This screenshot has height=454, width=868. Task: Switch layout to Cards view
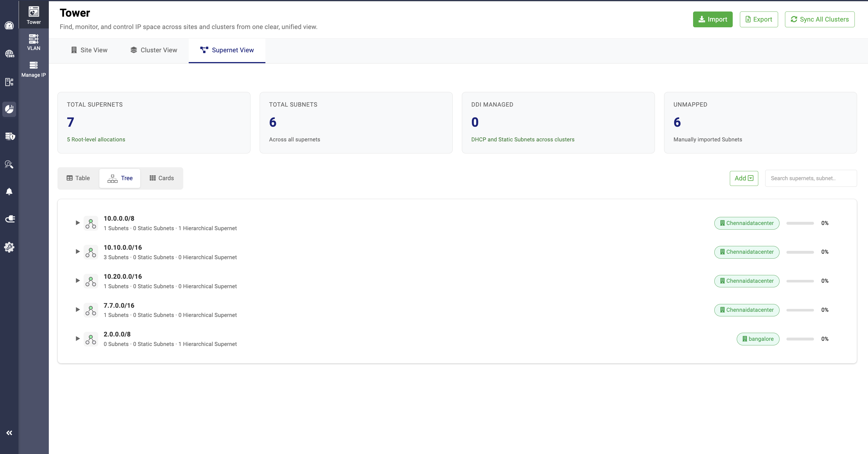click(162, 178)
